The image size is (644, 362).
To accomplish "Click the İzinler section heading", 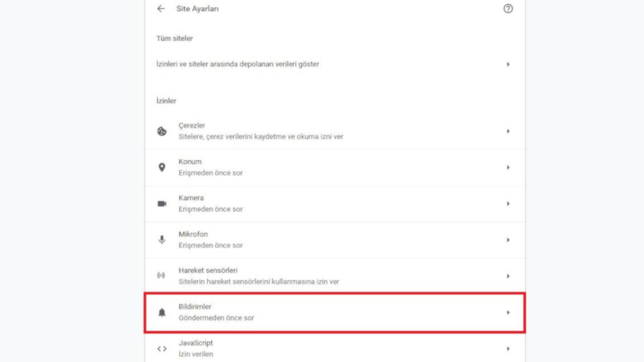I will [x=167, y=100].
